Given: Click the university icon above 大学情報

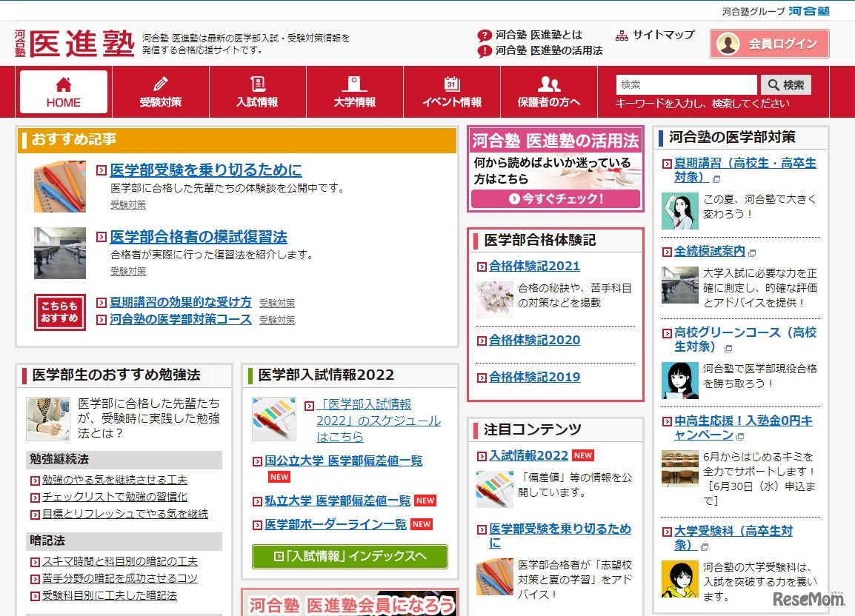Looking at the screenshot, I should 354,84.
